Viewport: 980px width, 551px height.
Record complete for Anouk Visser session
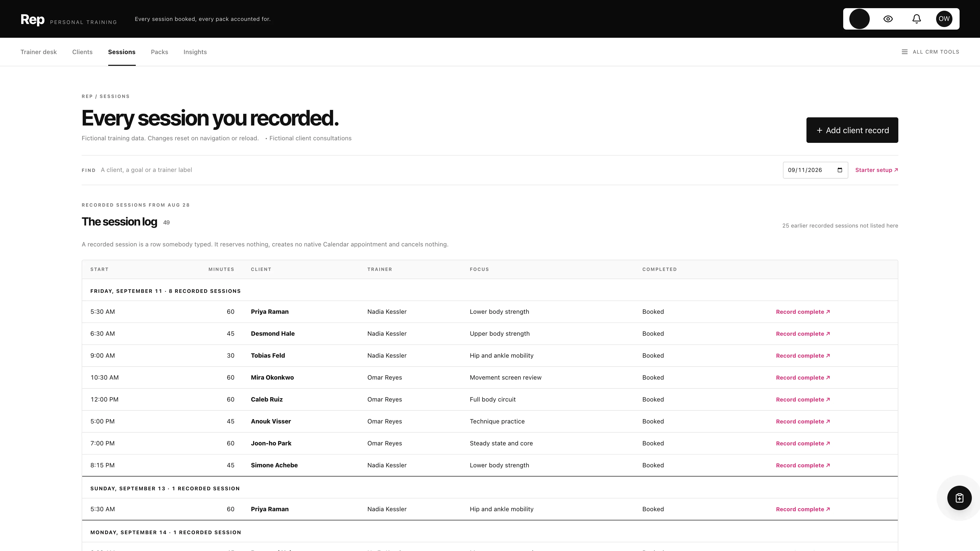tap(803, 421)
